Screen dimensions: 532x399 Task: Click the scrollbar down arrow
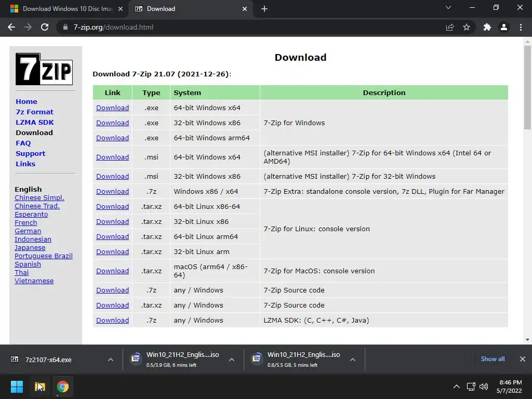click(x=527, y=340)
